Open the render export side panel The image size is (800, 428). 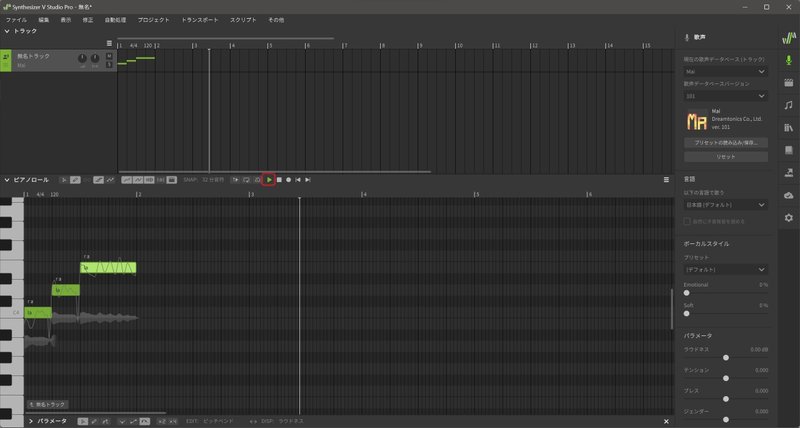tap(789, 173)
